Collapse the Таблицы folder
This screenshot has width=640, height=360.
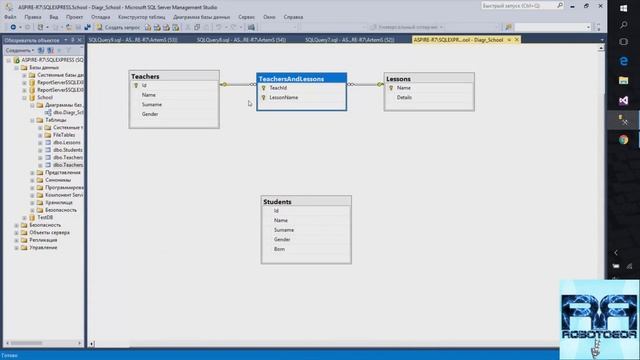click(x=32, y=120)
